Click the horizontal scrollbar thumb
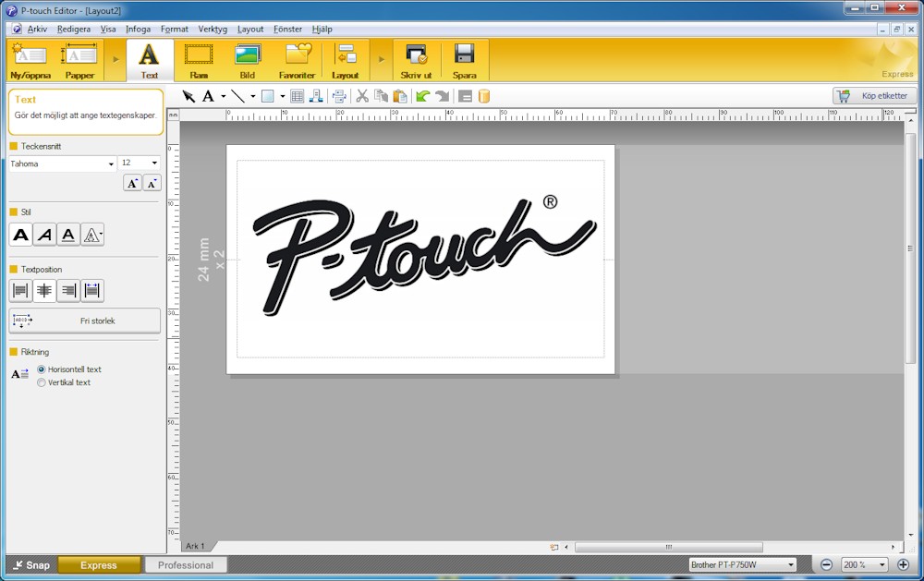924x581 pixels. (x=668, y=547)
